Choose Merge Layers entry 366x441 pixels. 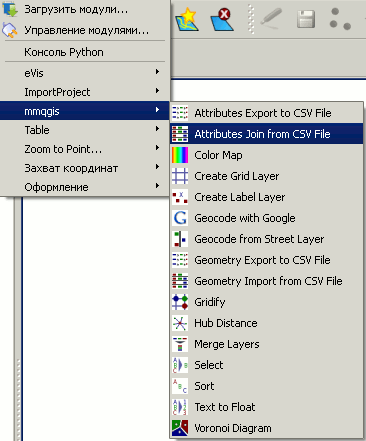tap(267, 344)
